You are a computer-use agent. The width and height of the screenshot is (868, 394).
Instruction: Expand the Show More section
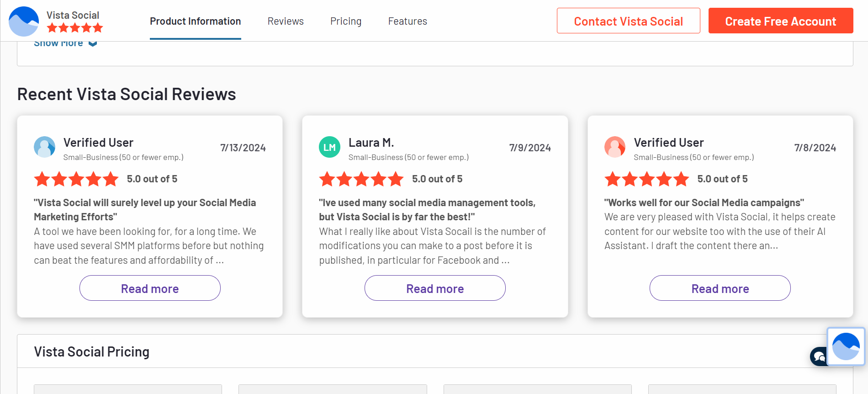(65, 43)
